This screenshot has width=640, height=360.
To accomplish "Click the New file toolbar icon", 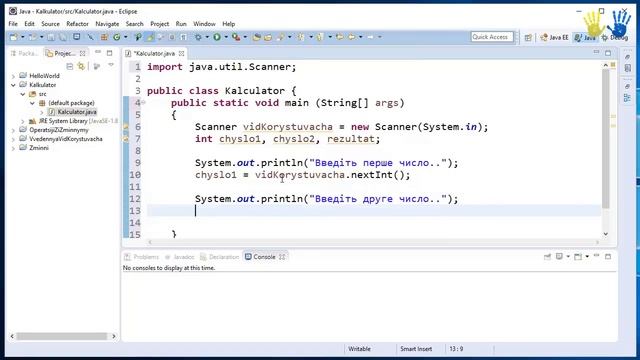I will (x=14, y=37).
